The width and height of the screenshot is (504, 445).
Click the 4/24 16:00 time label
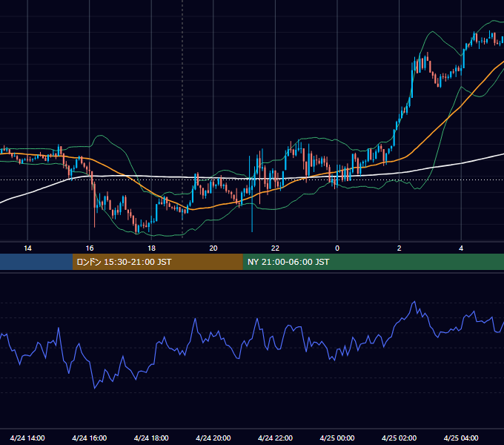click(90, 438)
